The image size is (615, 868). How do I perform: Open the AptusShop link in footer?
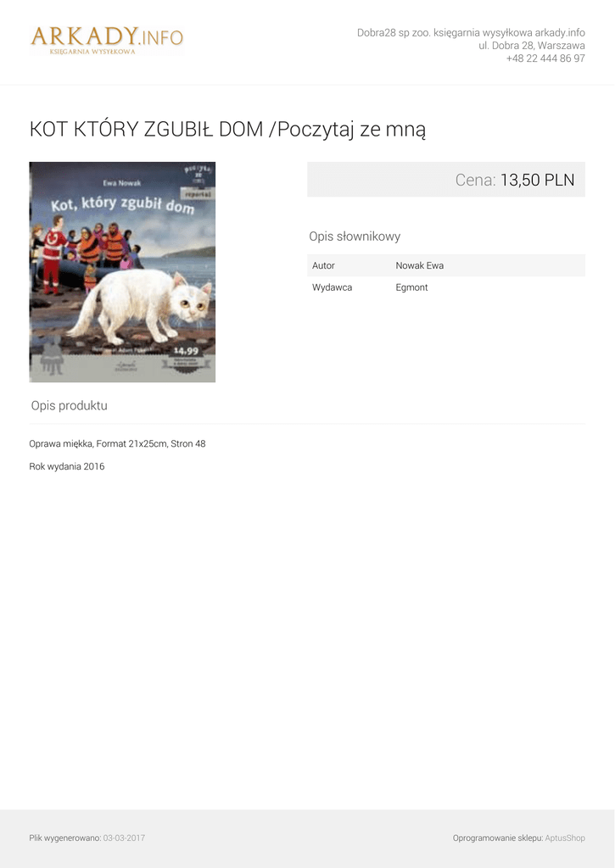tap(565, 838)
